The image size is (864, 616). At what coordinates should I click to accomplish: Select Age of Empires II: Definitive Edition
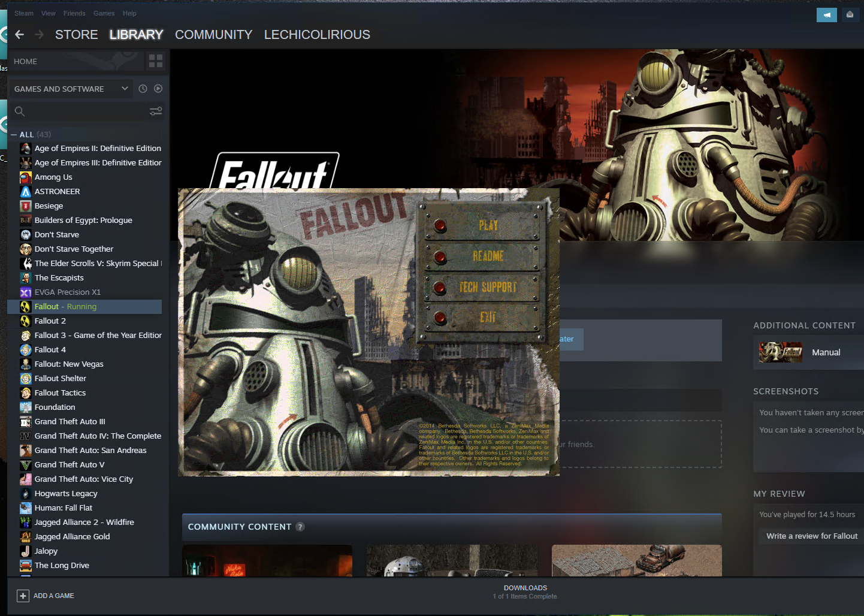(x=84, y=149)
